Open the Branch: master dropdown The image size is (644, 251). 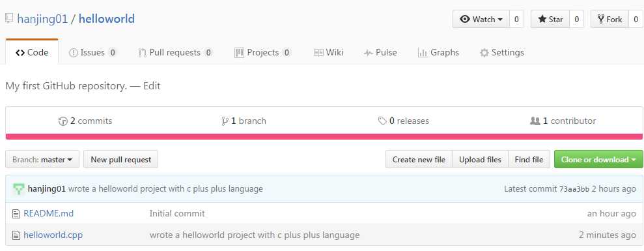tap(42, 159)
